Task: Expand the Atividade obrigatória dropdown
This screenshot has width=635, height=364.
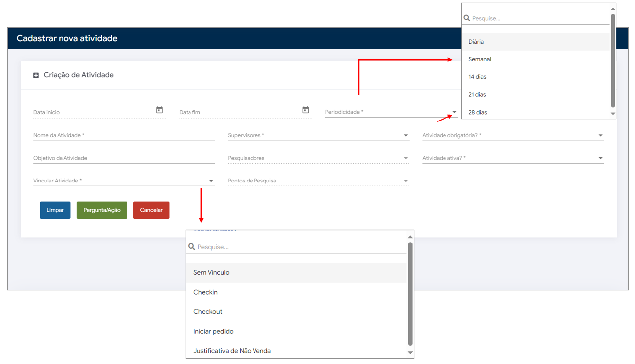Action: (x=600, y=136)
